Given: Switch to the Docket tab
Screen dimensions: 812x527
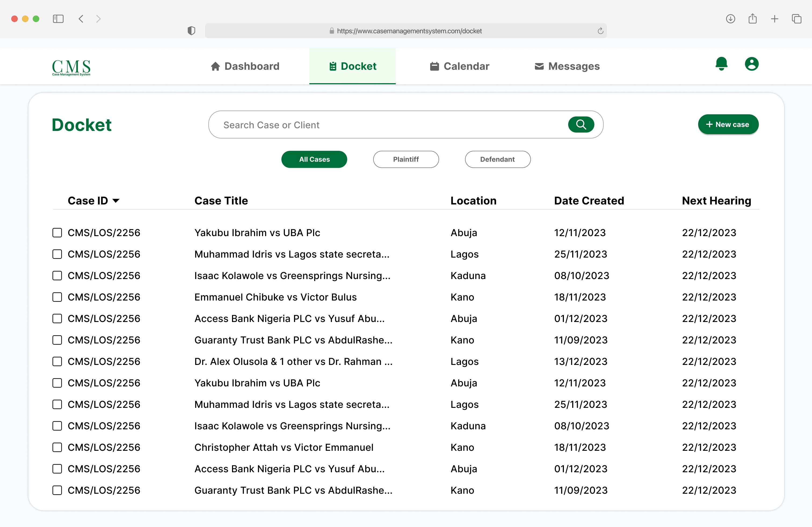Looking at the screenshot, I should pos(352,66).
